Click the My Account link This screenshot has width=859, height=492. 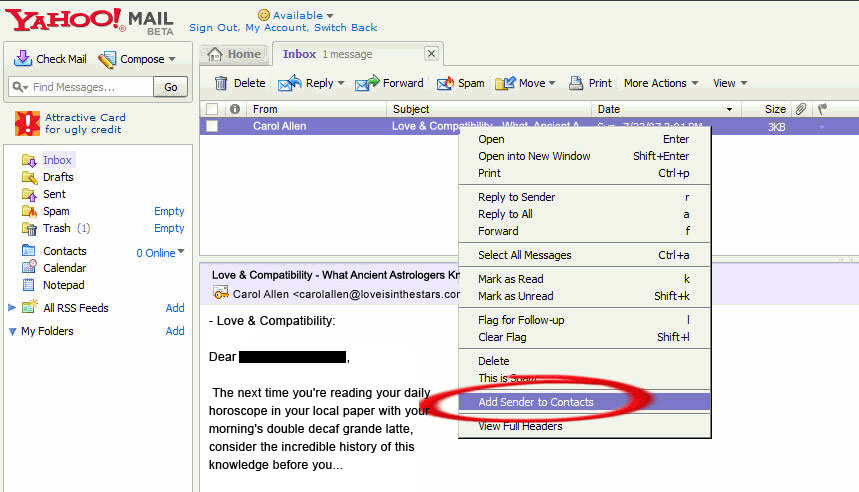[x=276, y=27]
